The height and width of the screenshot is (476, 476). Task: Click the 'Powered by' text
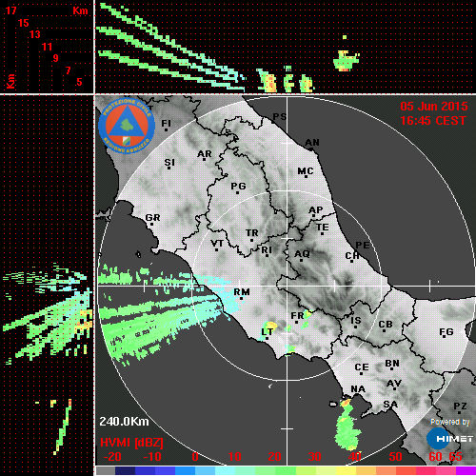449,422
